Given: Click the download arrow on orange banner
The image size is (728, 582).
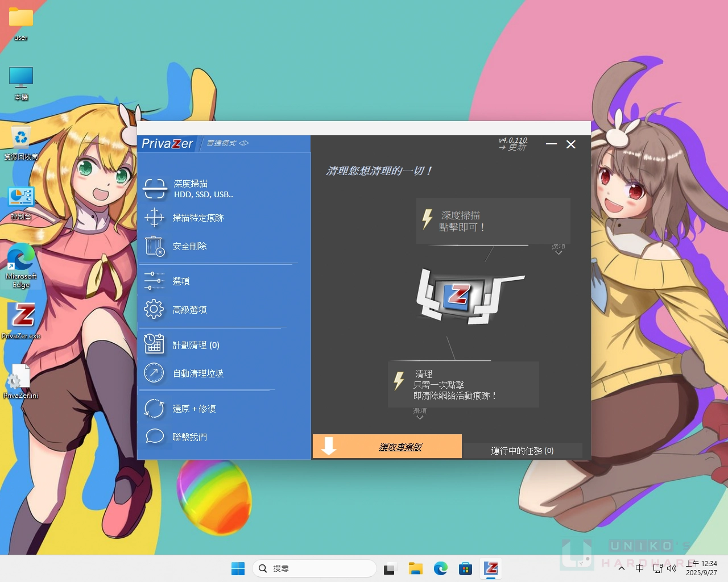Looking at the screenshot, I should click(x=328, y=446).
